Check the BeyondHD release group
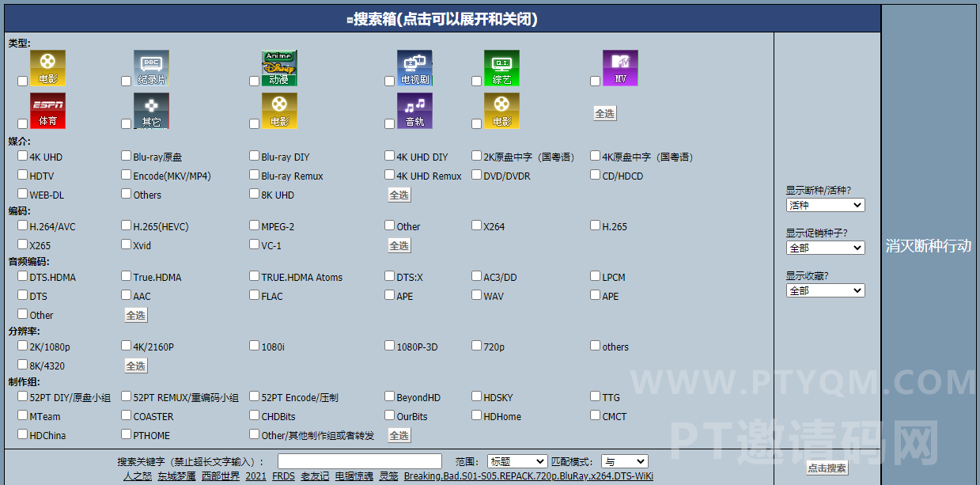The image size is (980, 485). 389,396
